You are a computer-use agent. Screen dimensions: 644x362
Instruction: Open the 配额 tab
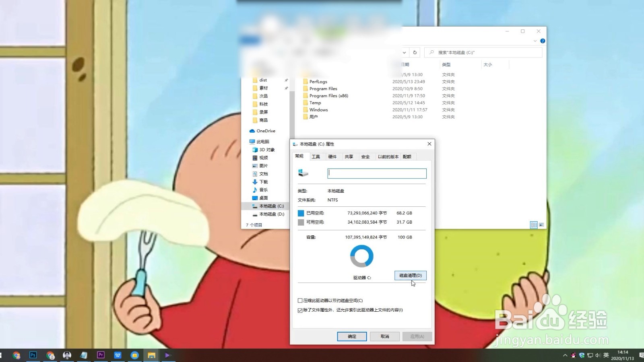407,157
